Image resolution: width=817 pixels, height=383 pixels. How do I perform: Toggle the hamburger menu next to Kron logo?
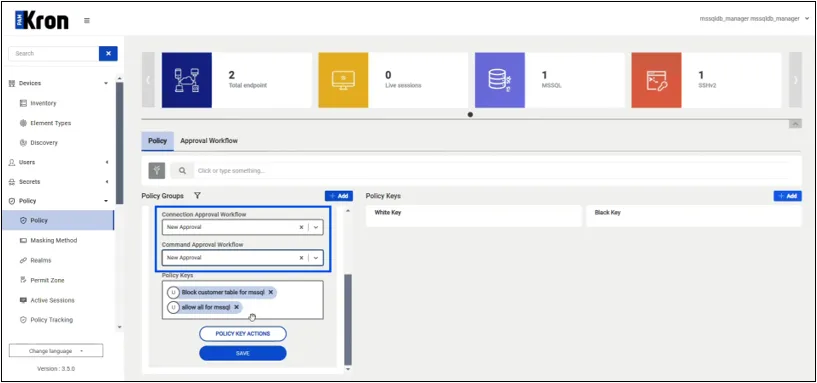click(86, 21)
